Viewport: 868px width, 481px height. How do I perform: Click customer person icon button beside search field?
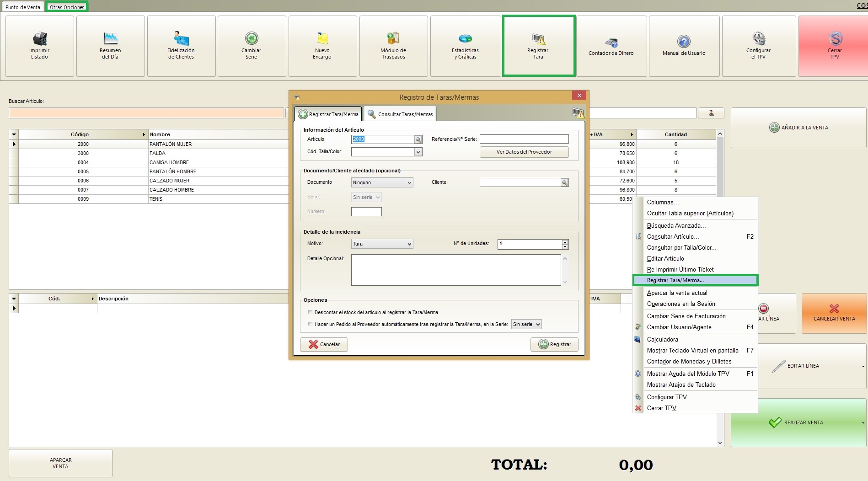(711, 113)
